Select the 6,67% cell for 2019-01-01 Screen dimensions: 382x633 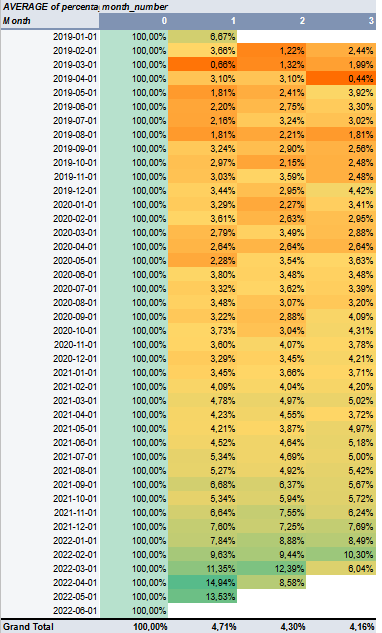tap(203, 37)
